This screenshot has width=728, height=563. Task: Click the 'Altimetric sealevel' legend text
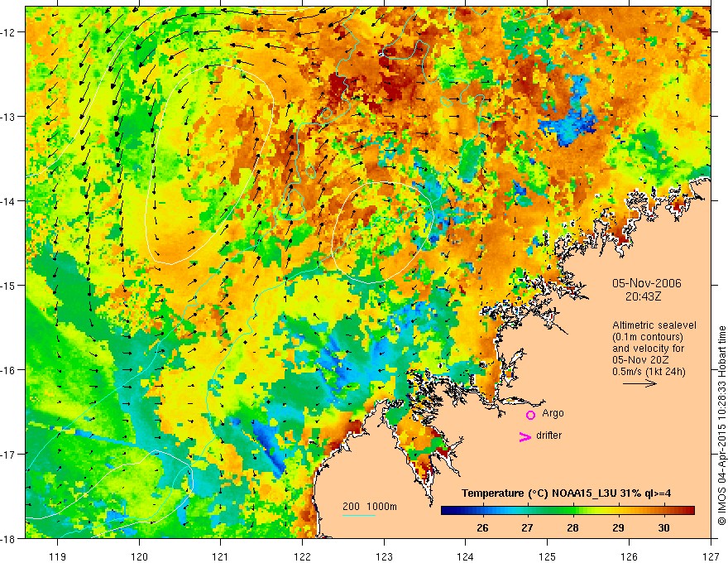[654, 325]
